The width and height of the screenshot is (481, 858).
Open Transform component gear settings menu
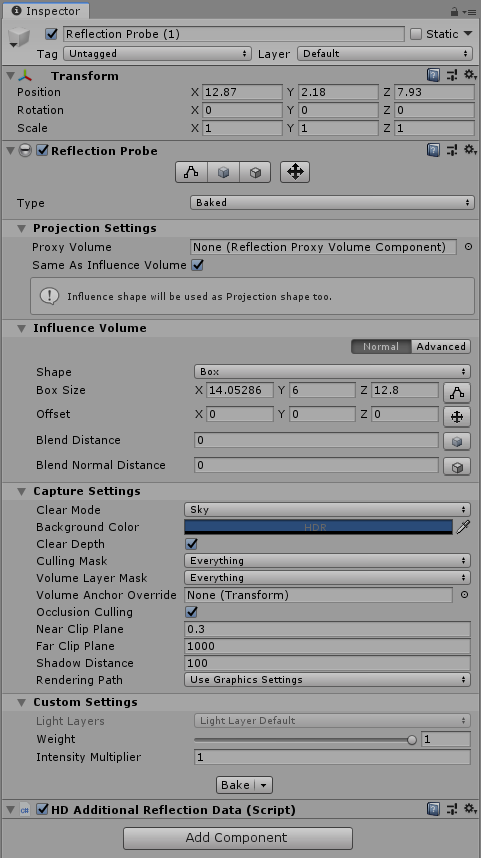[x=470, y=75]
